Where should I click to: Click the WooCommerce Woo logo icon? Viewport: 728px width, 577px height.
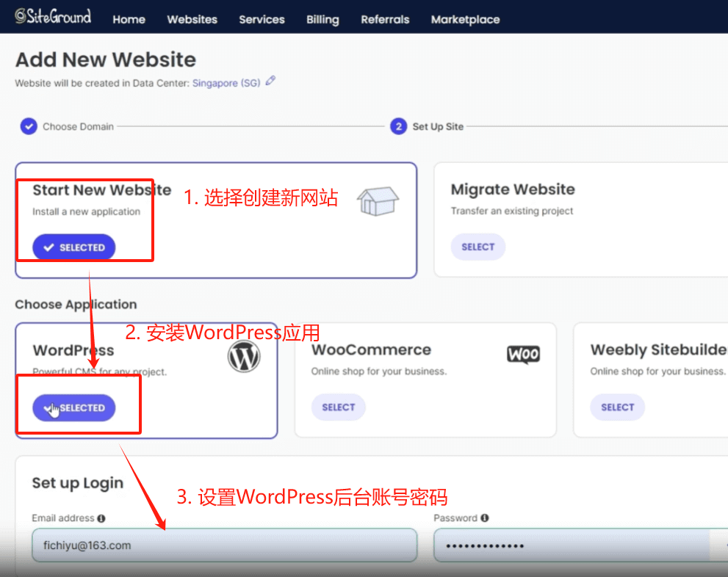[x=523, y=355]
